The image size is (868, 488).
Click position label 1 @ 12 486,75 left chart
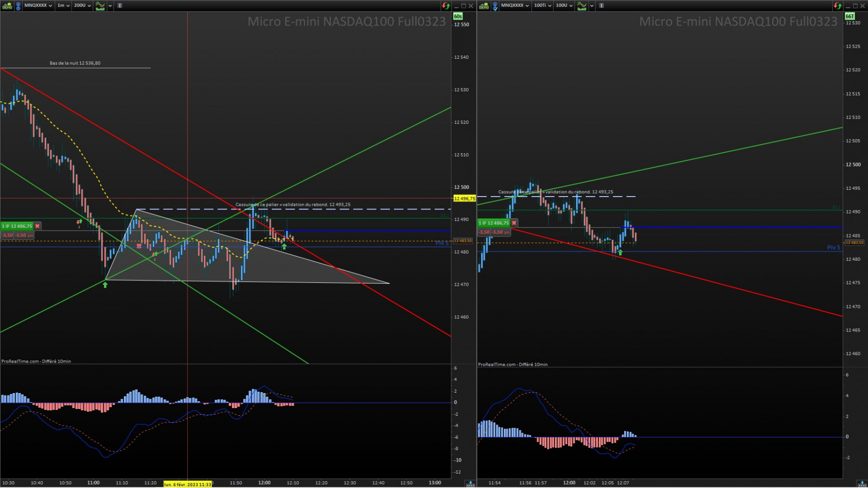[x=17, y=226]
